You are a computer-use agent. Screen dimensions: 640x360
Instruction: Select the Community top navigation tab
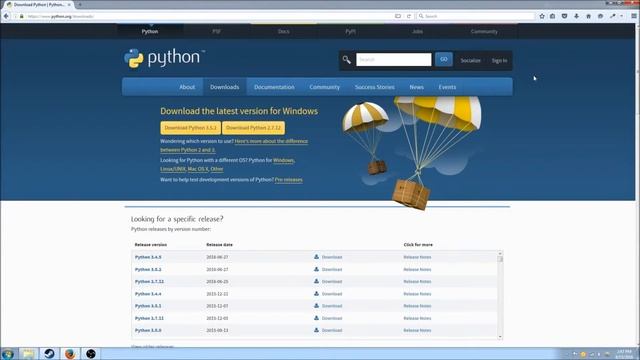point(484,31)
